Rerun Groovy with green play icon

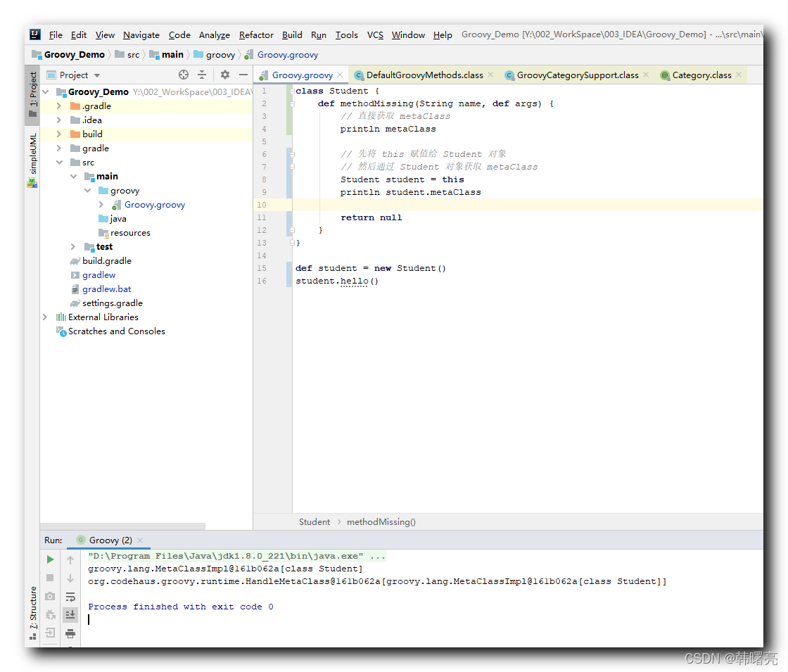coord(50,559)
